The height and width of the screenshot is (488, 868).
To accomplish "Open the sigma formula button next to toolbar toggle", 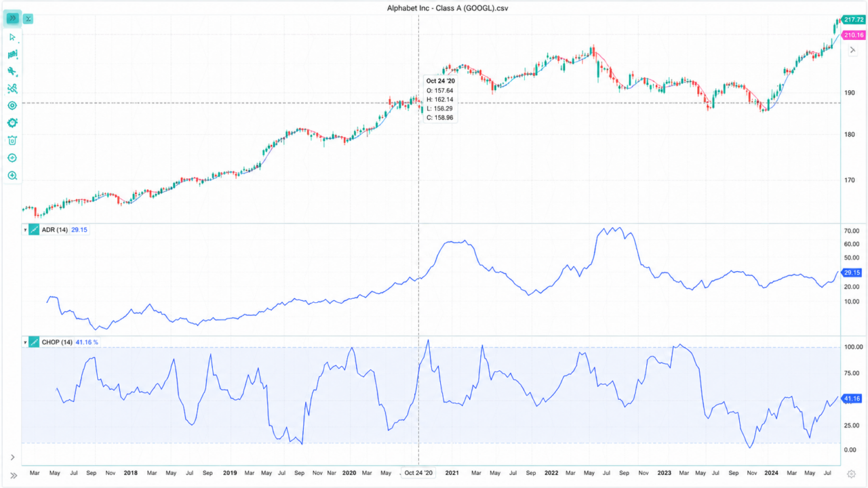I will (28, 18).
